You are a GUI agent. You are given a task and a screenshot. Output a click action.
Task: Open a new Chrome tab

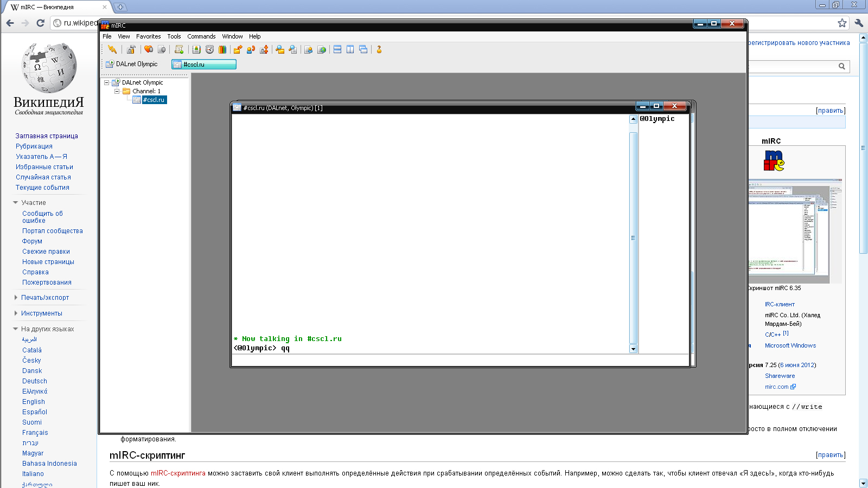point(120,7)
